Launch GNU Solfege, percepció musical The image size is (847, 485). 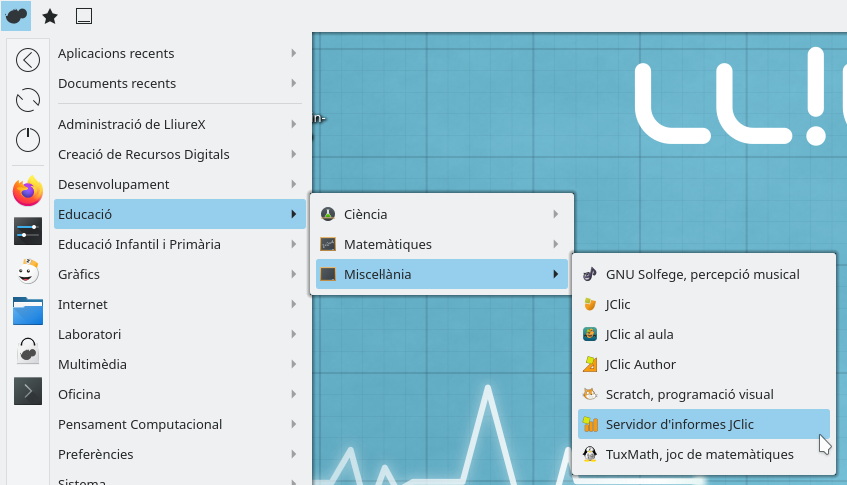point(702,274)
